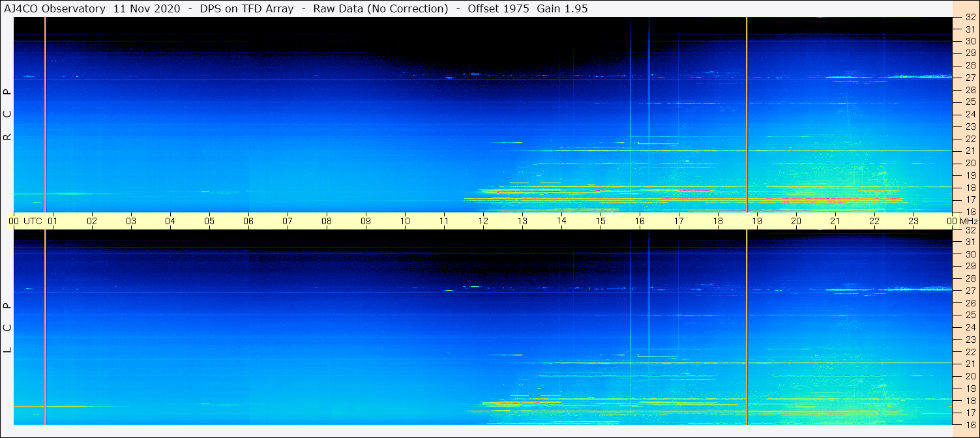The height and width of the screenshot is (438, 980).
Task: Click the 12 hour mark on UTC axis
Action: [483, 221]
